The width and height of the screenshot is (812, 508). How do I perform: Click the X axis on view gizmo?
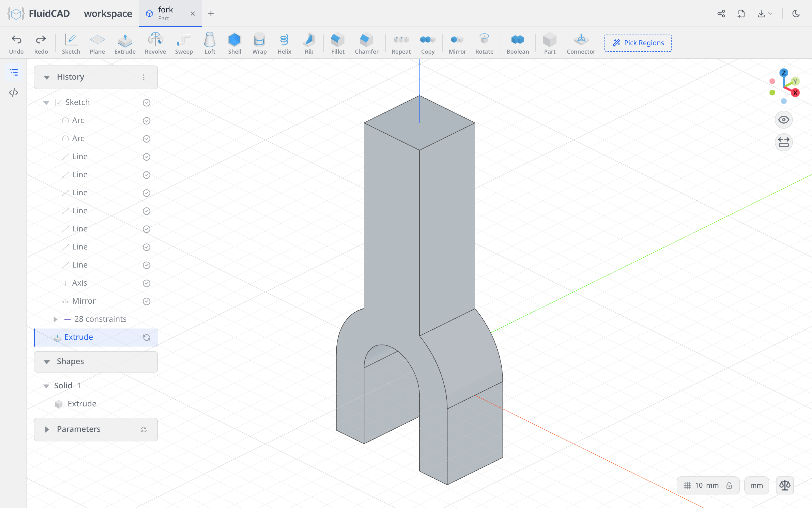(795, 93)
